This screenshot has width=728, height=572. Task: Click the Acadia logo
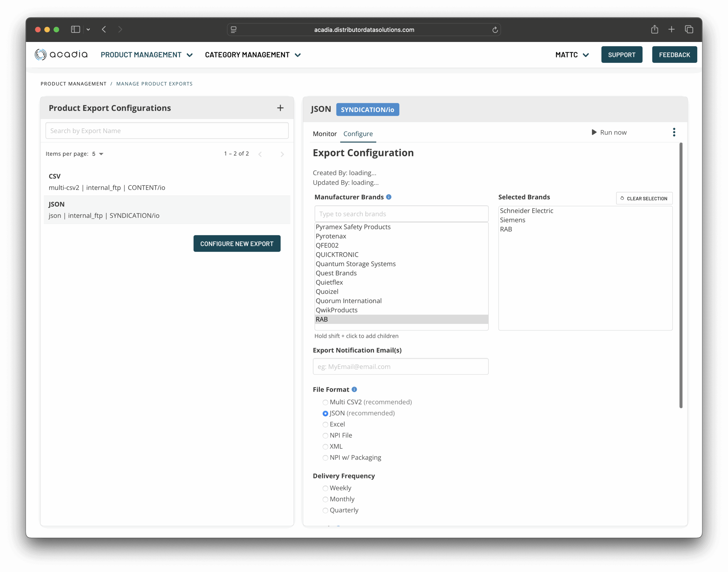[x=61, y=55]
